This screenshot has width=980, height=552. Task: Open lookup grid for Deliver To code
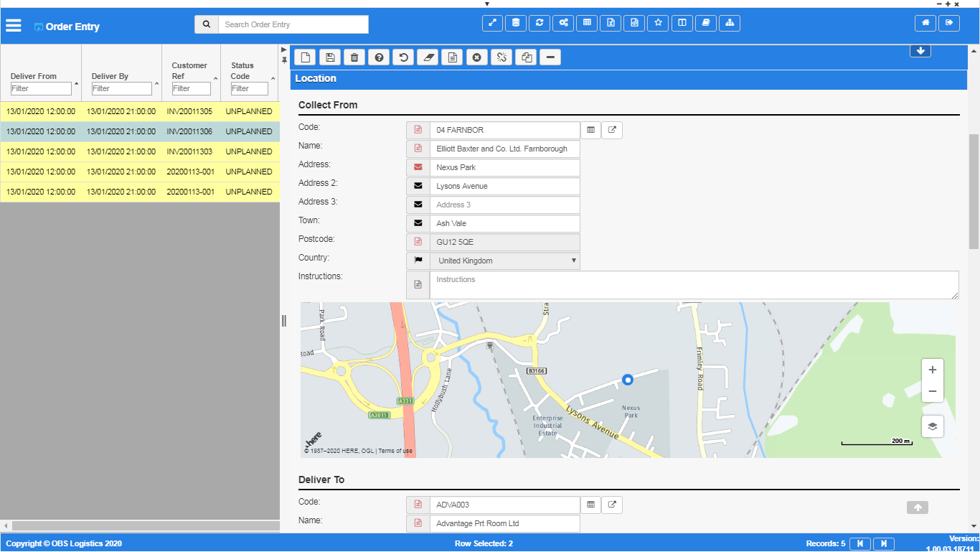(590, 505)
